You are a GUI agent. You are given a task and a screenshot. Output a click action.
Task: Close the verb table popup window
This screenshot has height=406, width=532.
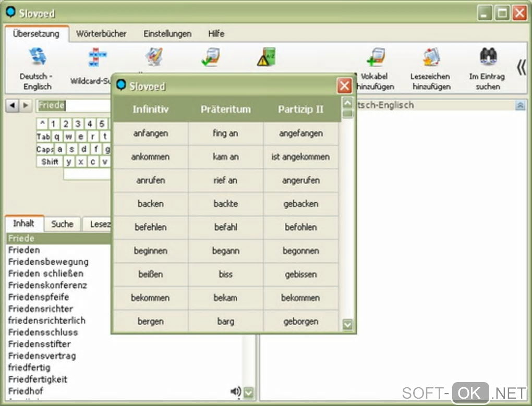(x=344, y=85)
